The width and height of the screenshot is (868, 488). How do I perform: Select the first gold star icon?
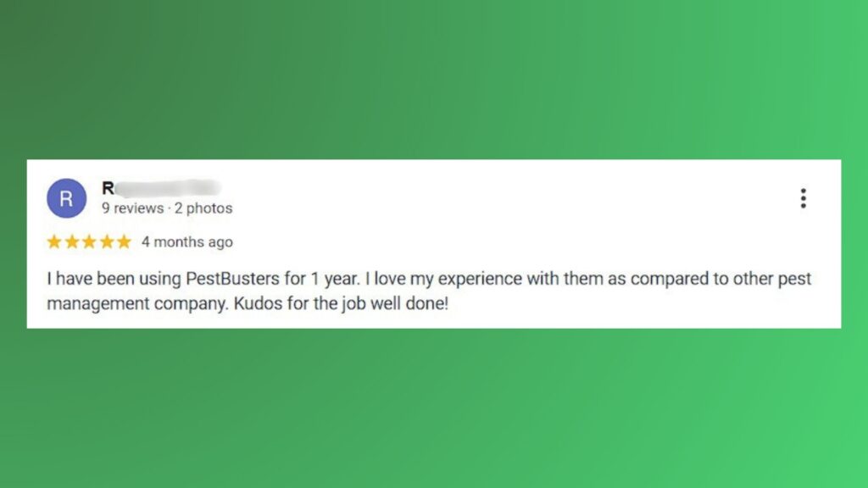click(53, 241)
